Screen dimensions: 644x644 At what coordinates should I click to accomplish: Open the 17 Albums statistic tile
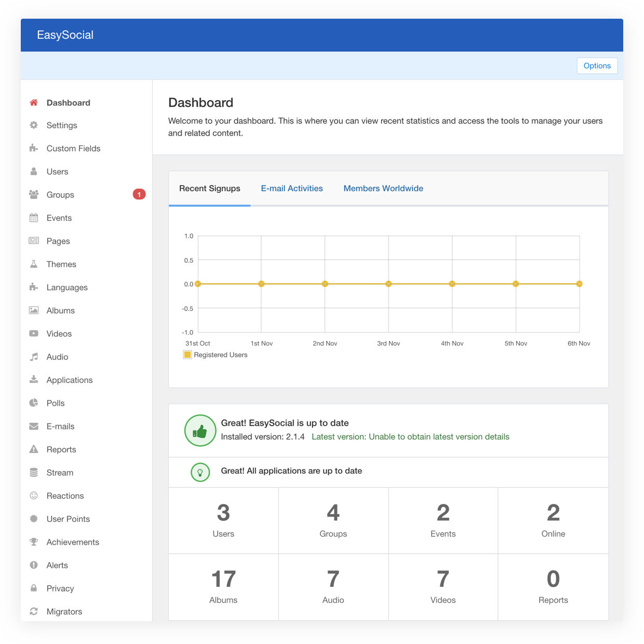pyautogui.click(x=223, y=587)
